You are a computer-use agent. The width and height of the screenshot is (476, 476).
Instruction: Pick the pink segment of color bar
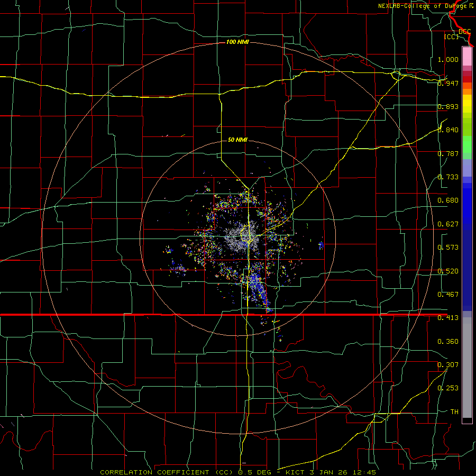467,56
